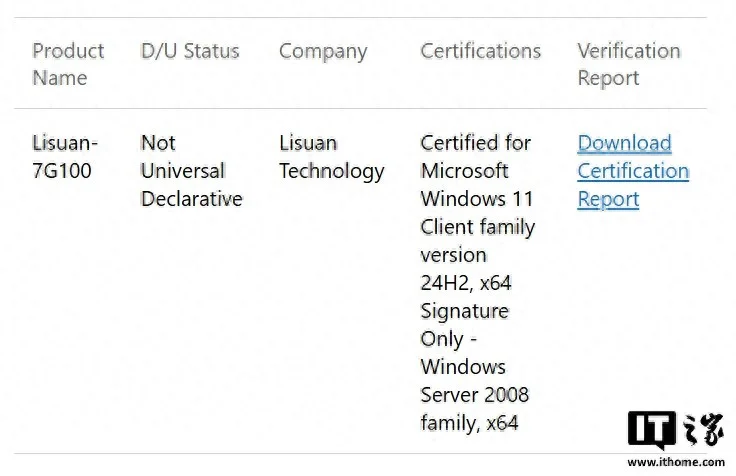
Task: Click Technology in the Company cell
Action: click(x=331, y=171)
